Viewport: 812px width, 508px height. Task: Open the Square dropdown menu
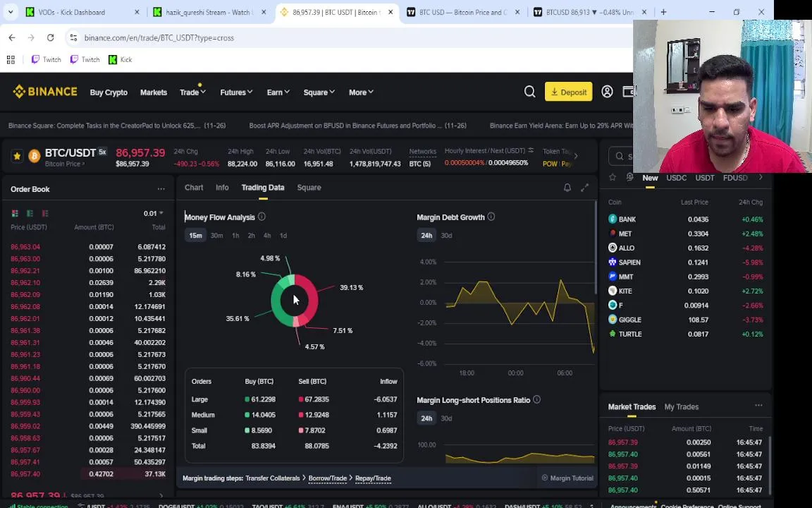pos(319,92)
